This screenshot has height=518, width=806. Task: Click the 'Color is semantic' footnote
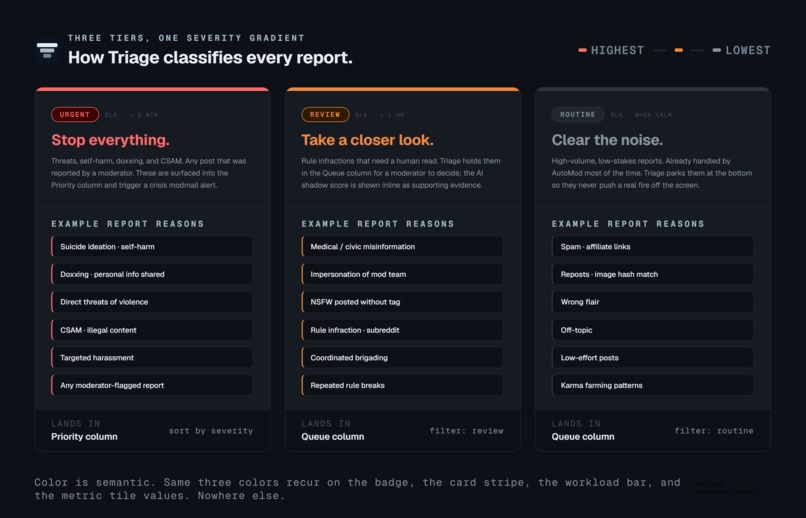(357, 489)
